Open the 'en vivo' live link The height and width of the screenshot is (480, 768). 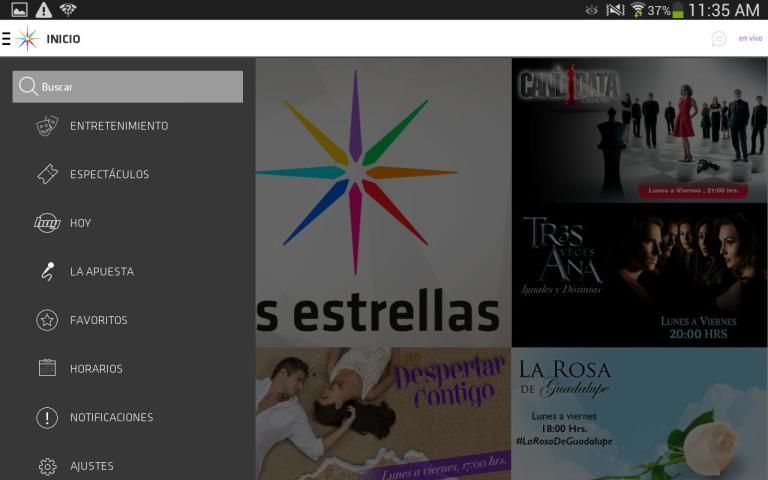coord(750,39)
